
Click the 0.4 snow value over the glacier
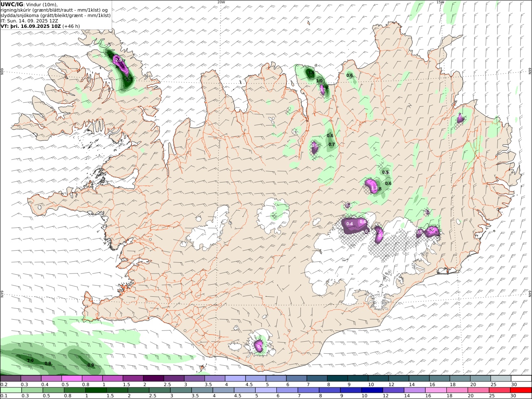coord(350,224)
